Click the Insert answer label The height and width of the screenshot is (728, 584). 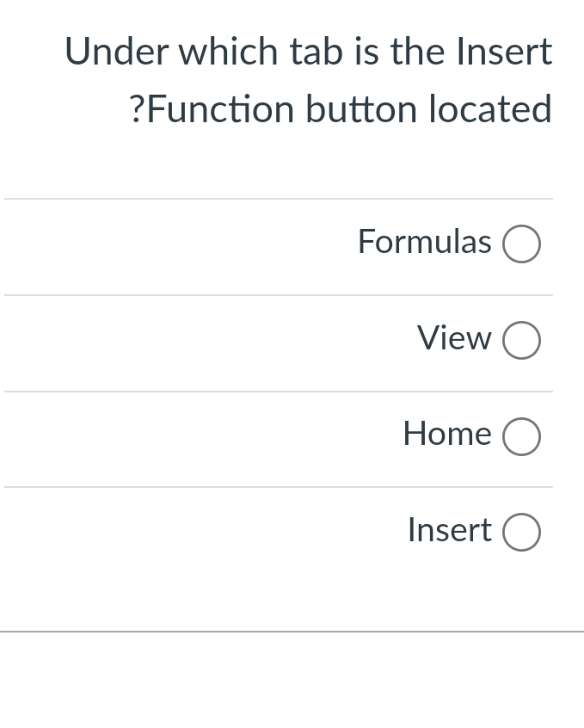[449, 531]
